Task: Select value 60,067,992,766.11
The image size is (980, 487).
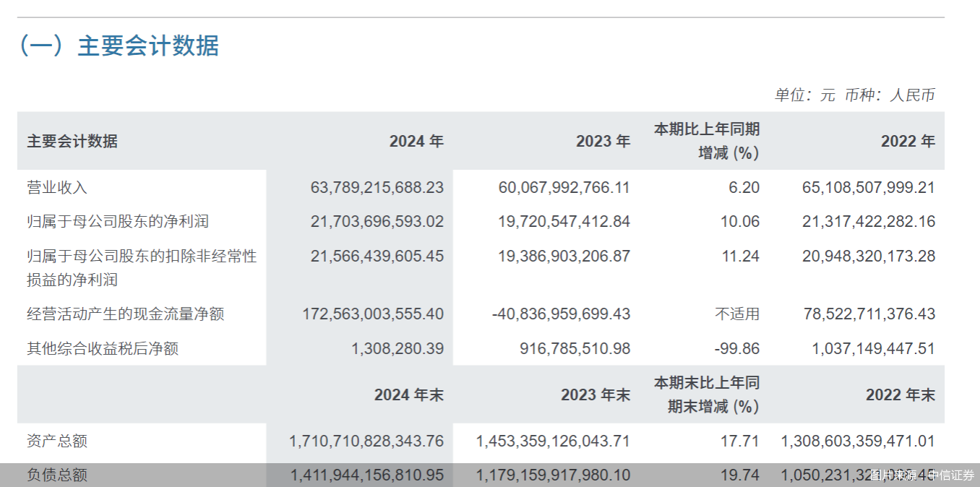Action: [564, 187]
